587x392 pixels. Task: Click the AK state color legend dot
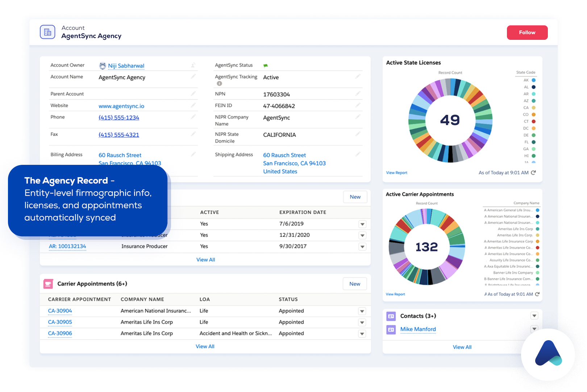pyautogui.click(x=533, y=80)
